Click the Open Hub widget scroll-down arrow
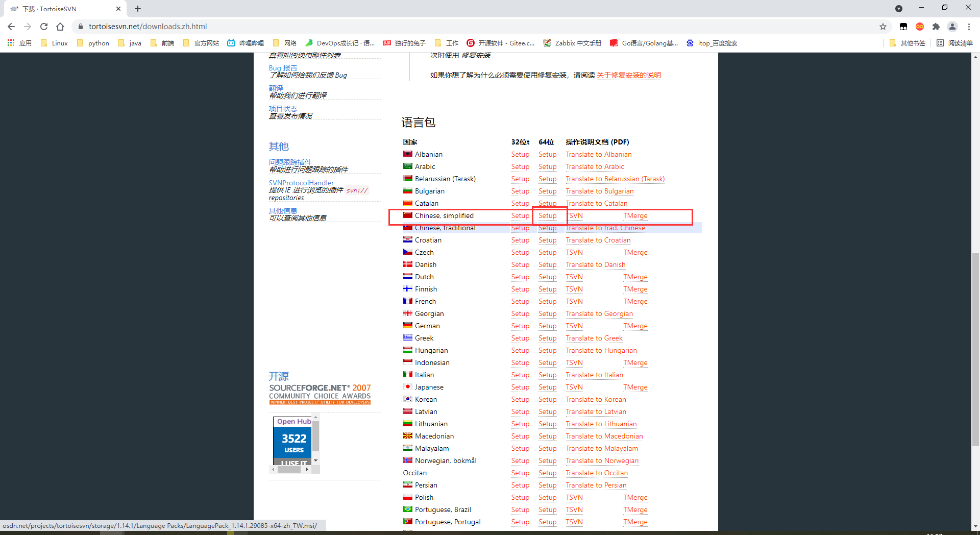This screenshot has width=980, height=535. coord(316,460)
